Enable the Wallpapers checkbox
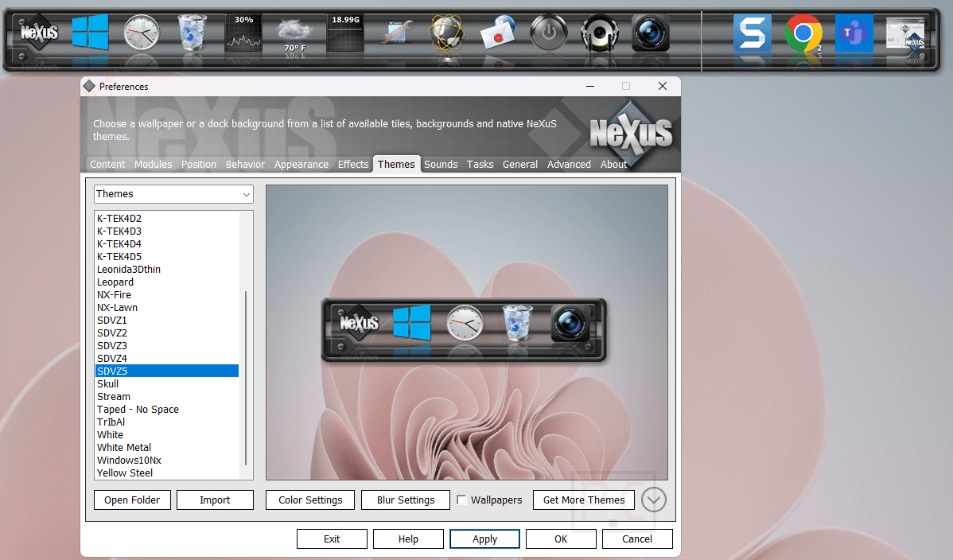 tap(461, 500)
